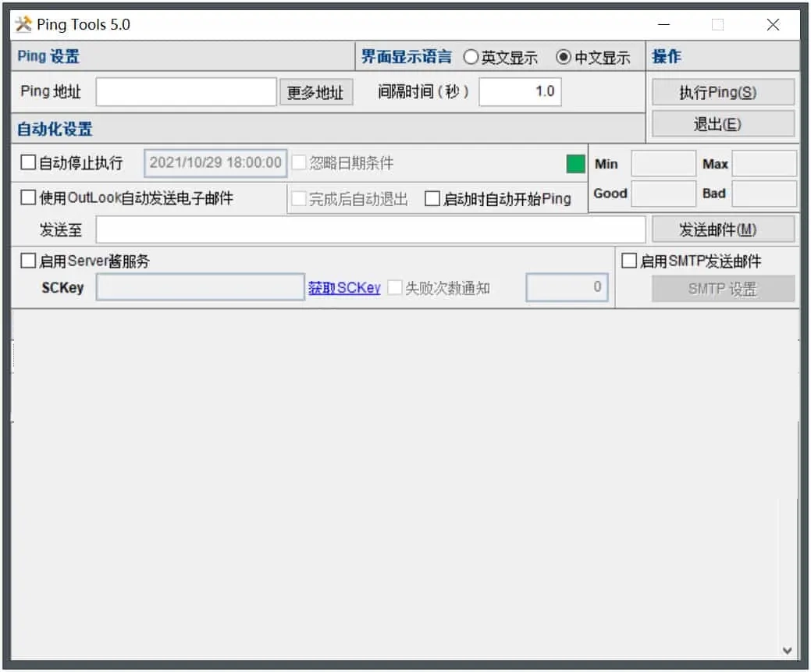Image resolution: width=811 pixels, height=672 pixels.
Task: Click the Ping 地址 input field
Action: [x=187, y=92]
